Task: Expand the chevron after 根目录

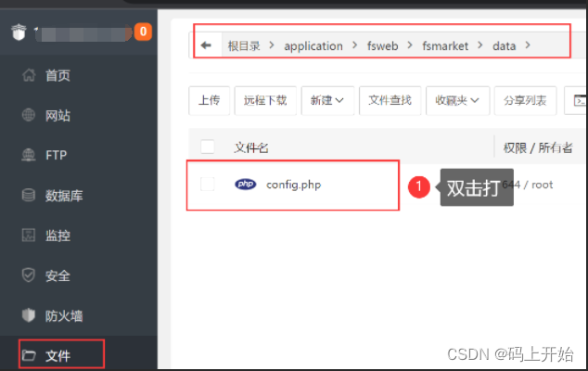Action: click(x=272, y=45)
